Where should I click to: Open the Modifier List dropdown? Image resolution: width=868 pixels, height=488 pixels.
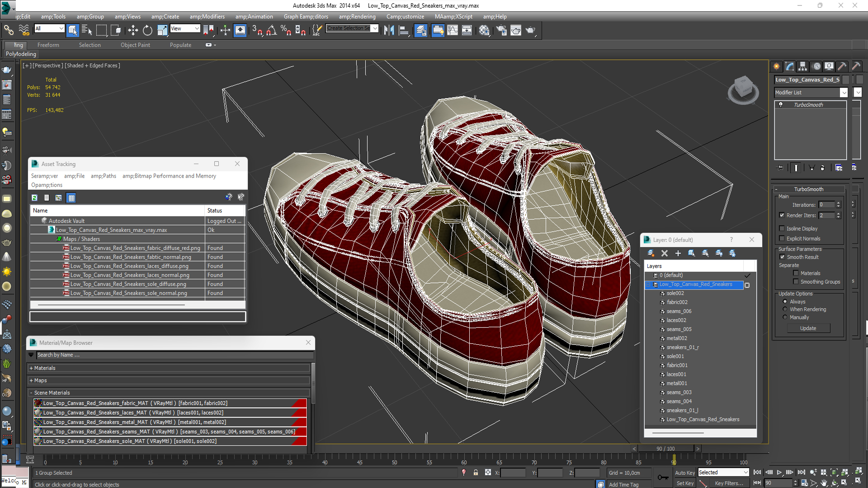[x=844, y=92]
